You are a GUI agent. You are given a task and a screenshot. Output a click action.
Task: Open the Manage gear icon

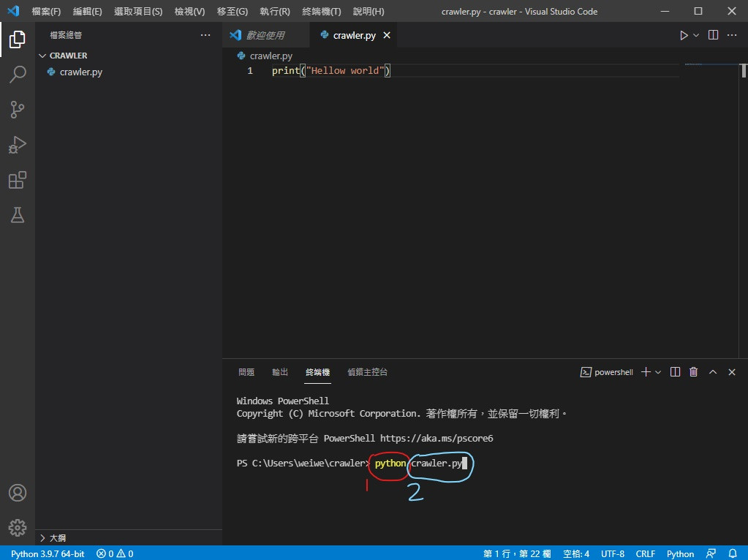point(17,528)
